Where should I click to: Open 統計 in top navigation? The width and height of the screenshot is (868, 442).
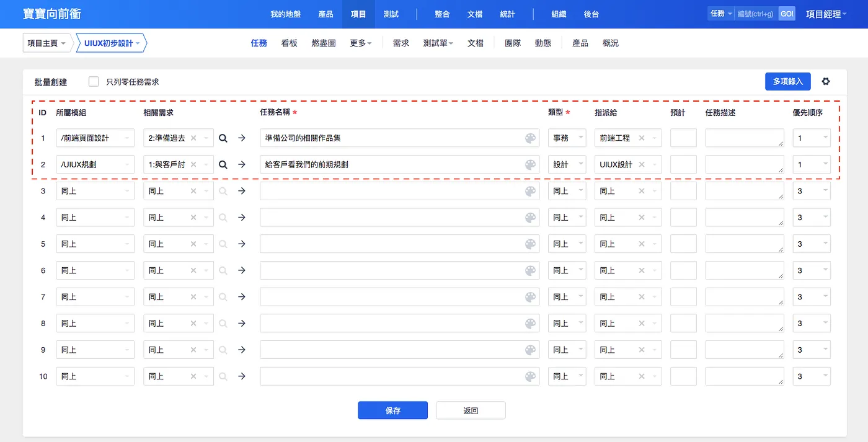point(507,14)
